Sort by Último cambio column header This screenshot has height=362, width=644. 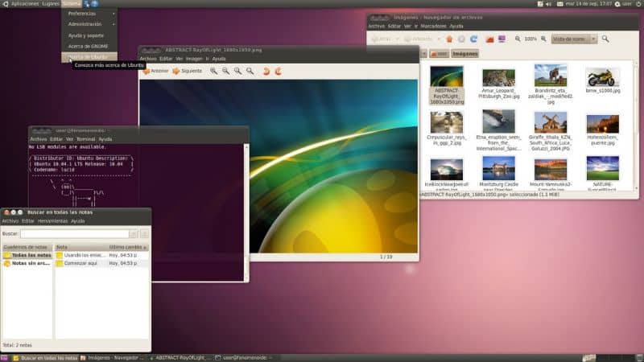(x=127, y=247)
